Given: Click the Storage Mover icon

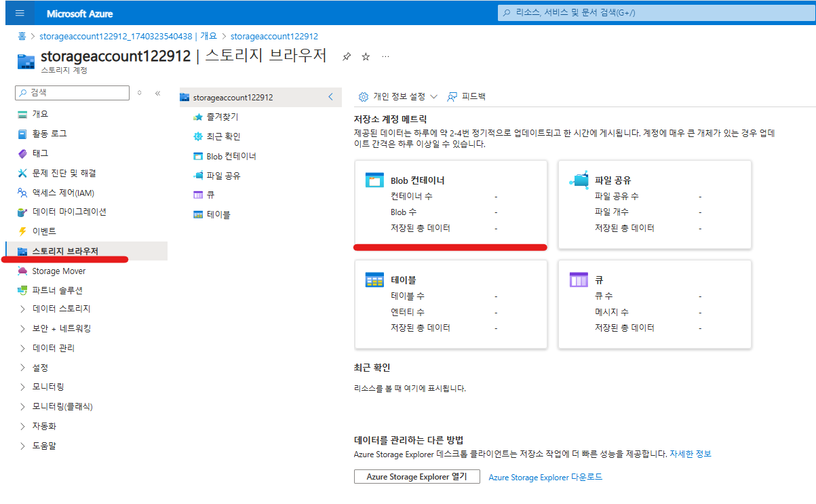Looking at the screenshot, I should [x=23, y=271].
